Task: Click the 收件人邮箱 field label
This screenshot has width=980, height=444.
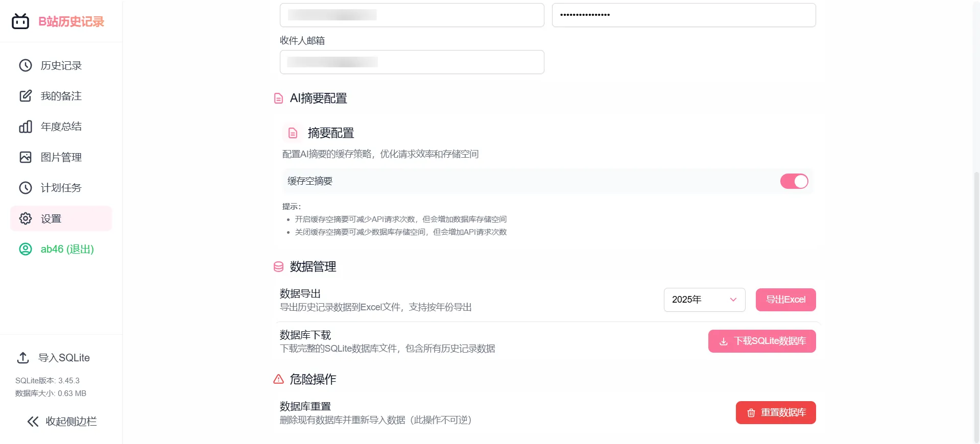Action: [x=302, y=40]
